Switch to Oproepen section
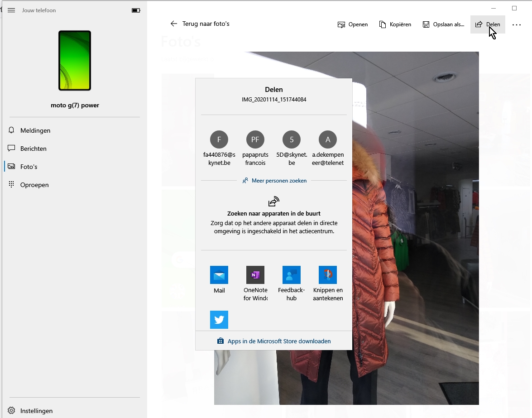The width and height of the screenshot is (532, 418). [34, 185]
